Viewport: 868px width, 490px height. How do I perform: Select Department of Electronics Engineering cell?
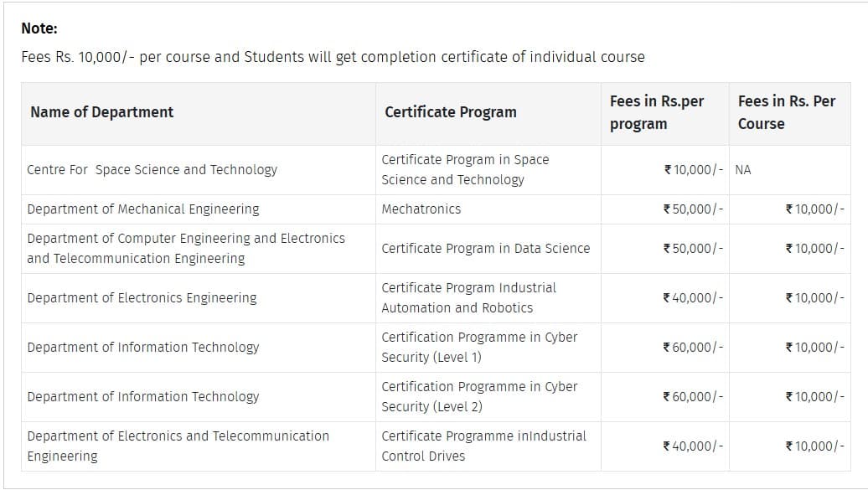pyautogui.click(x=142, y=297)
